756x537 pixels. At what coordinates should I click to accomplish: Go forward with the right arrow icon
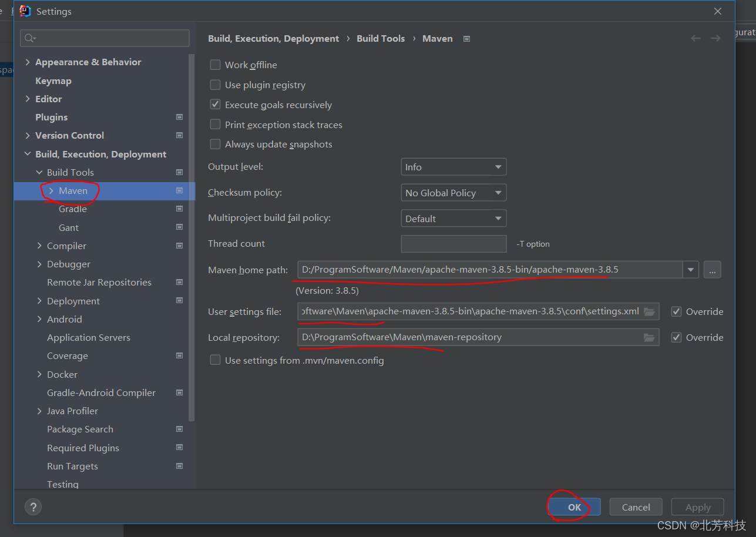tap(715, 38)
